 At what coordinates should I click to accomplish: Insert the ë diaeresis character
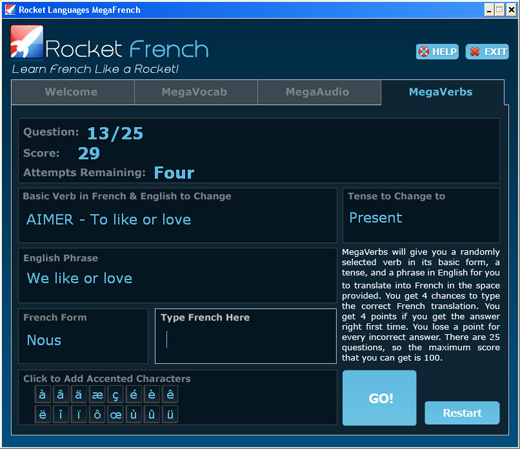(42, 414)
